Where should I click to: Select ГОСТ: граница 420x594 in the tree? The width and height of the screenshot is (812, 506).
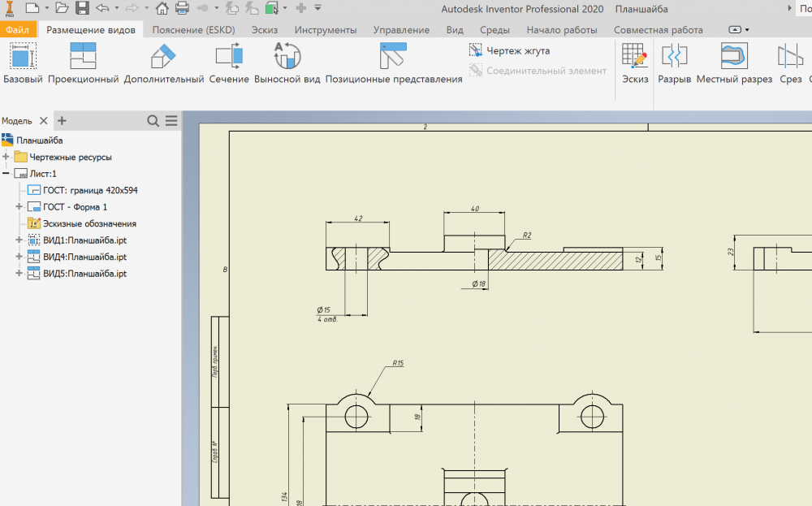[x=90, y=190]
